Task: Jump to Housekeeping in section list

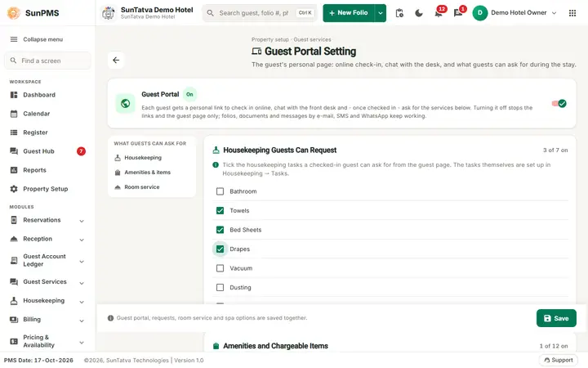Action: tap(152, 158)
